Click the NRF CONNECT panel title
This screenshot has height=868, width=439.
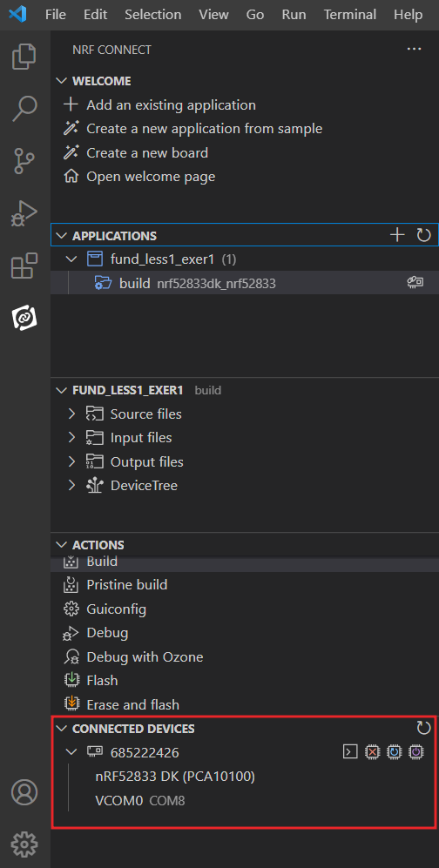(x=111, y=50)
